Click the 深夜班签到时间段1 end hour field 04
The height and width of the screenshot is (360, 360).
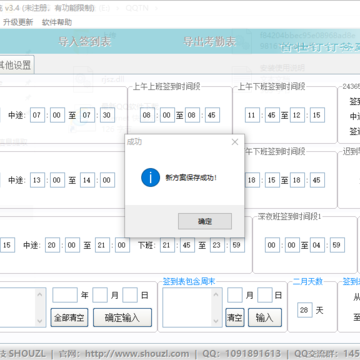click(317, 245)
